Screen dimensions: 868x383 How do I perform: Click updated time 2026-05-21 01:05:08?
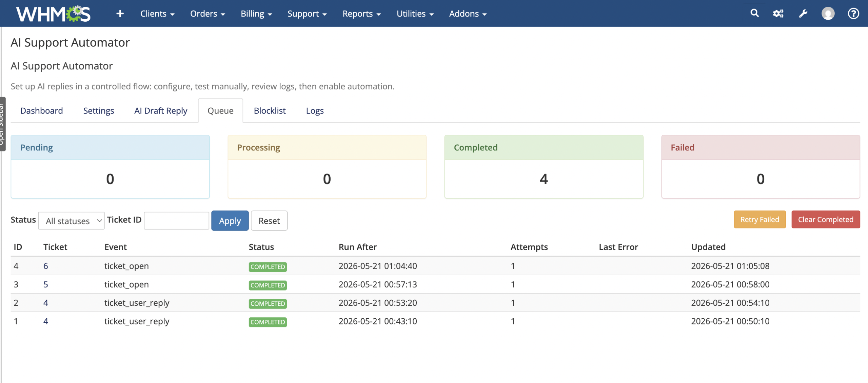[730, 266]
